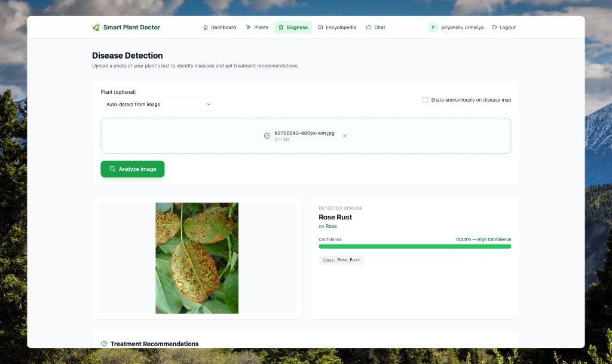The height and width of the screenshot is (364, 612).
Task: Click the Rose Rust disease heading
Action: pos(335,218)
